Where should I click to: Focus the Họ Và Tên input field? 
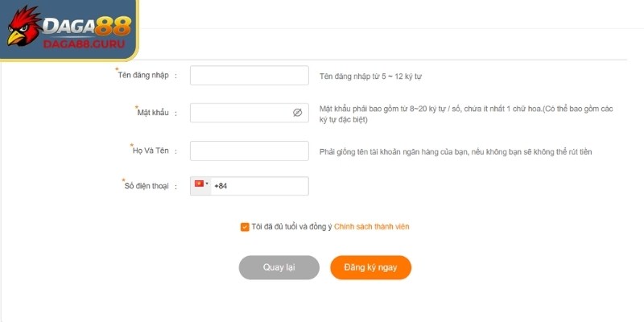click(x=250, y=151)
